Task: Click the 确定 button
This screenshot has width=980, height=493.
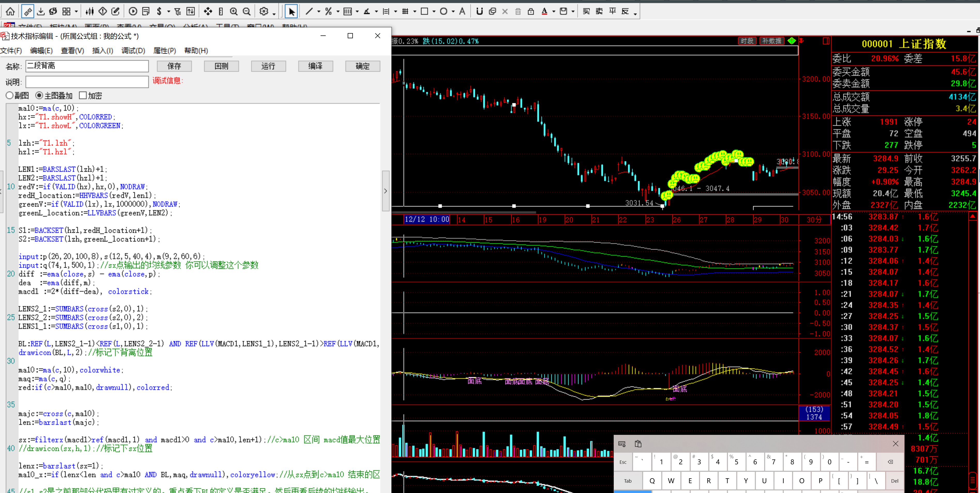Action: (362, 66)
